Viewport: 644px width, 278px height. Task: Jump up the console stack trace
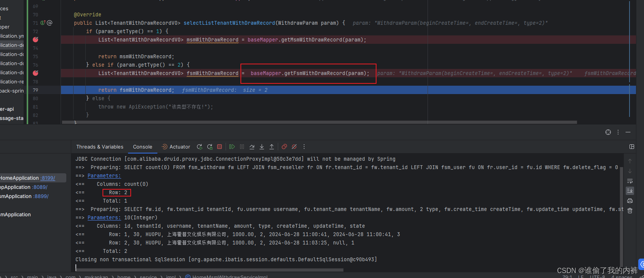pyautogui.click(x=630, y=161)
